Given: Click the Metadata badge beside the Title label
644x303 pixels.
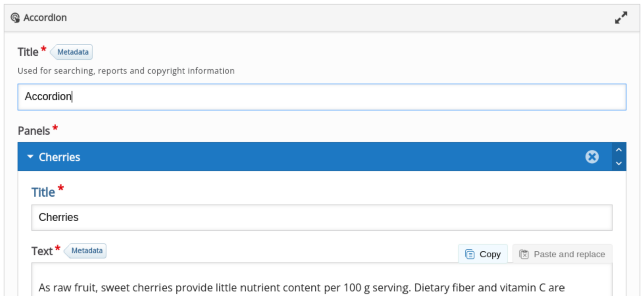Looking at the screenshot, I should coord(71,52).
